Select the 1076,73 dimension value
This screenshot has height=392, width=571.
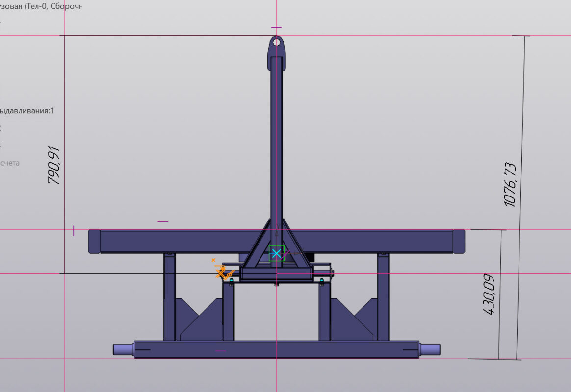[x=510, y=184]
